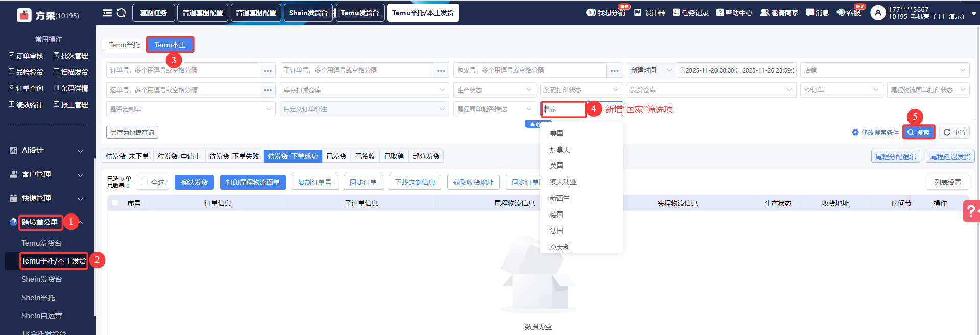
Task: Select 美国 in the country list
Action: pyautogui.click(x=581, y=133)
